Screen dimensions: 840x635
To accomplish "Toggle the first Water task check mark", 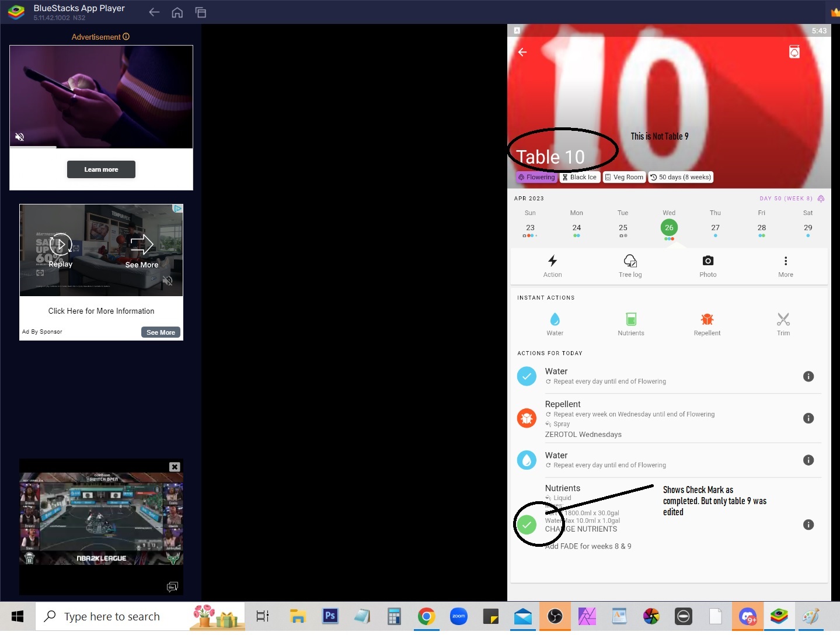I will click(x=527, y=376).
